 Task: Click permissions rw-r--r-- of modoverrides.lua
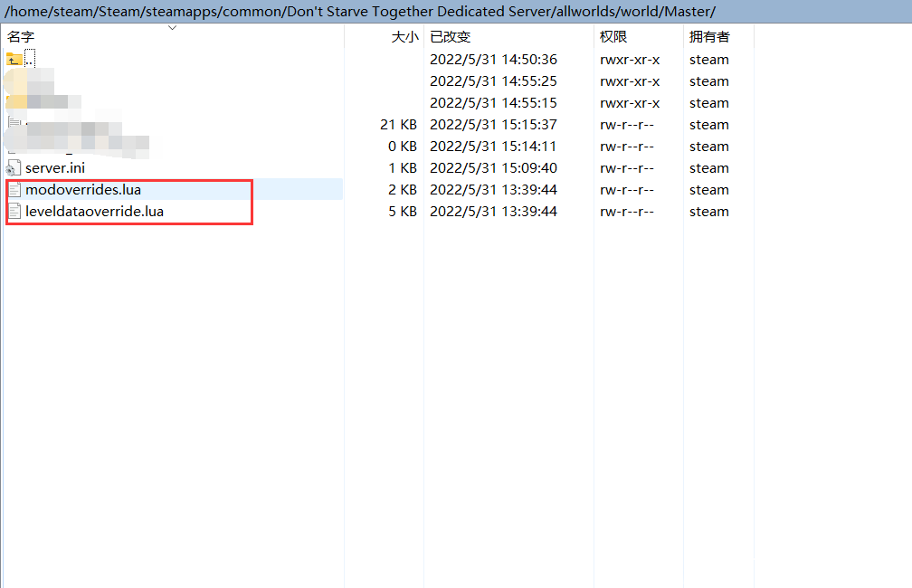coord(627,190)
